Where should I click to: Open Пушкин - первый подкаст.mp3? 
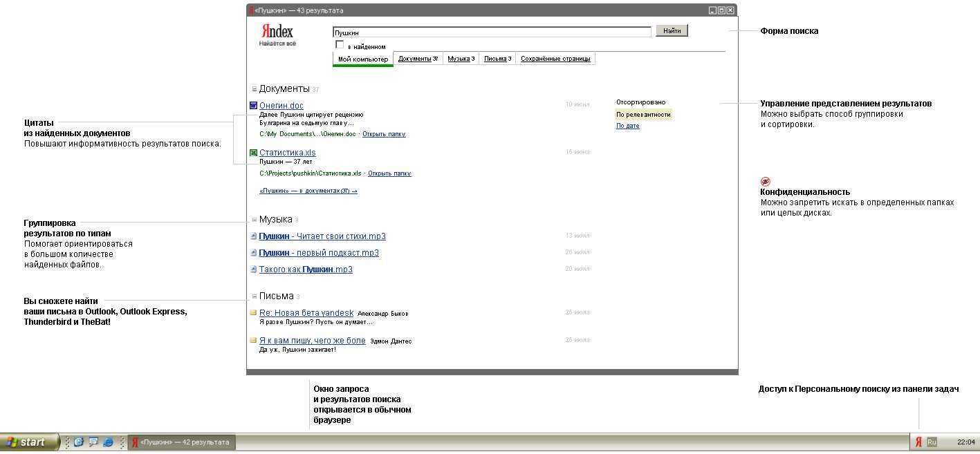click(x=319, y=253)
